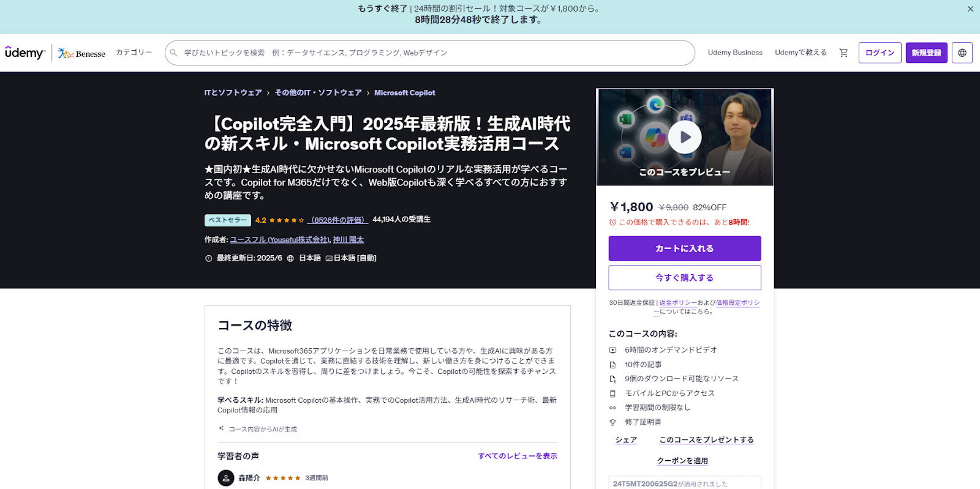The image size is (980, 489).
Task: Open the shopping cart icon
Action: coord(843,53)
